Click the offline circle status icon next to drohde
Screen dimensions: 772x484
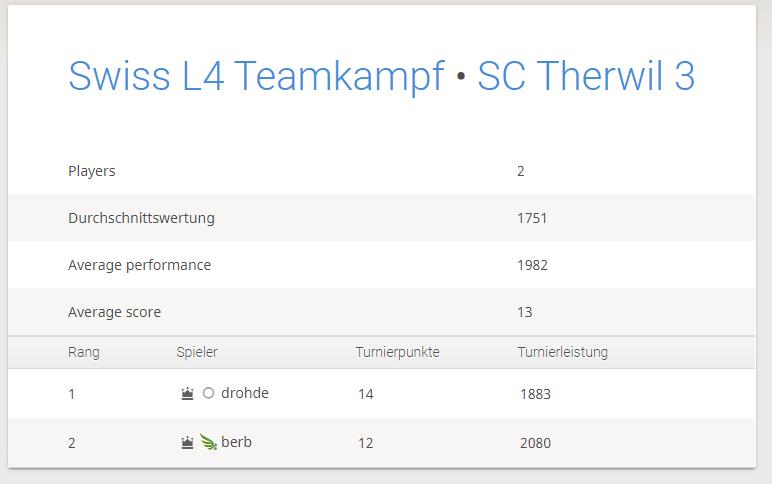coord(208,393)
